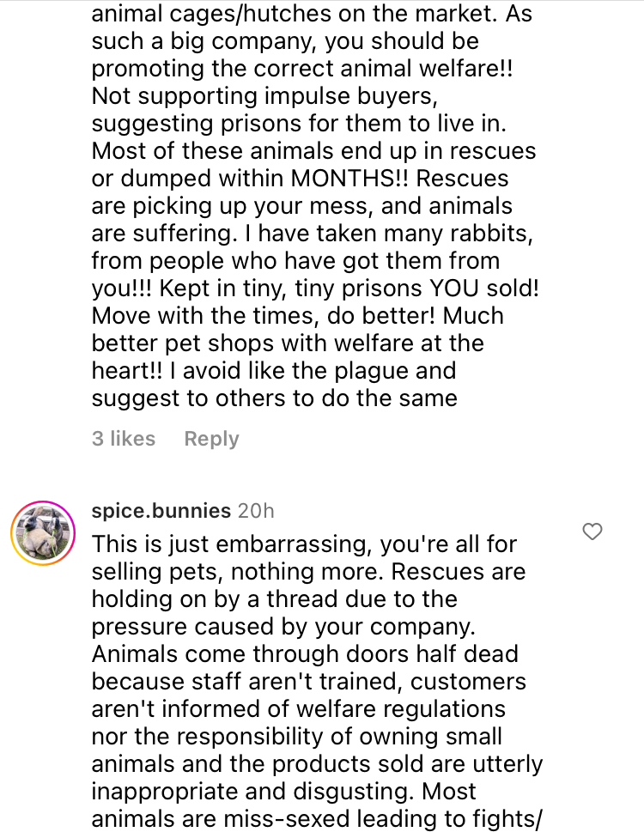Like the spice.bunnies comment with the heart

592,532
